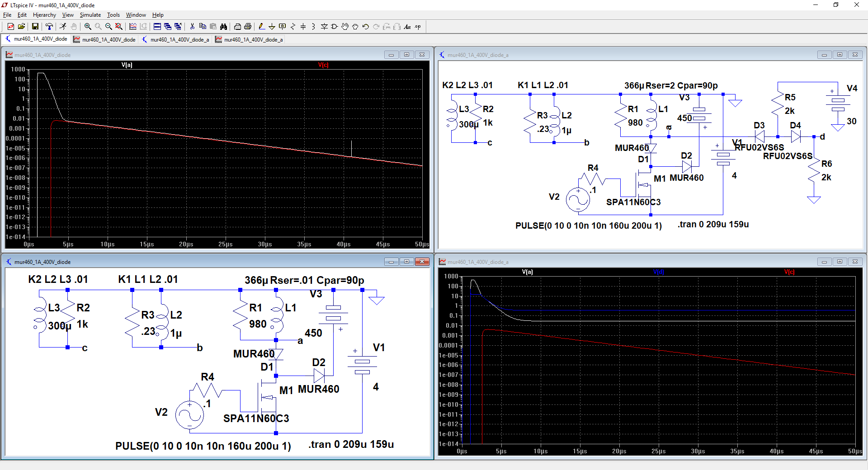Click the Run simulation icon
Screen dimensions: 868x470
point(63,27)
